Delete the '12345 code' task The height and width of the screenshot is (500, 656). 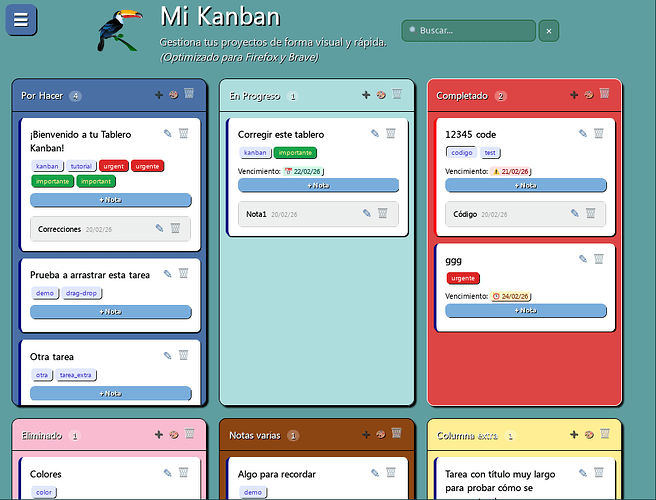point(599,133)
